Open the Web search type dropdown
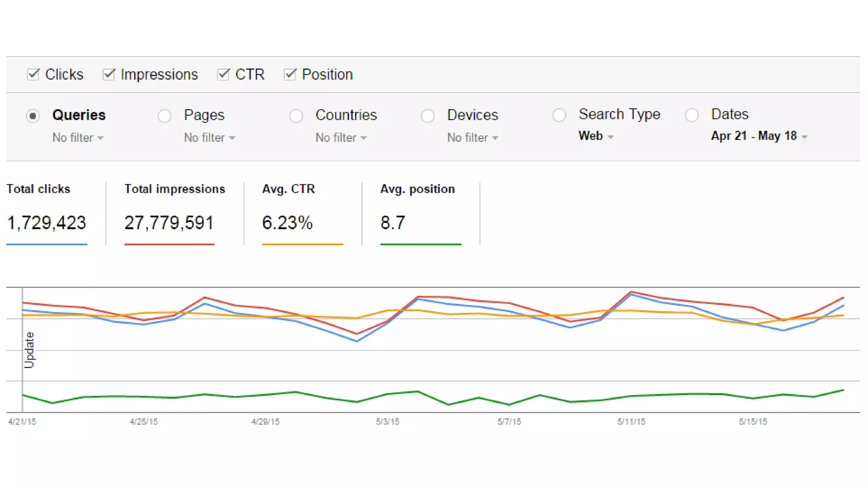The image size is (868, 488). [596, 136]
